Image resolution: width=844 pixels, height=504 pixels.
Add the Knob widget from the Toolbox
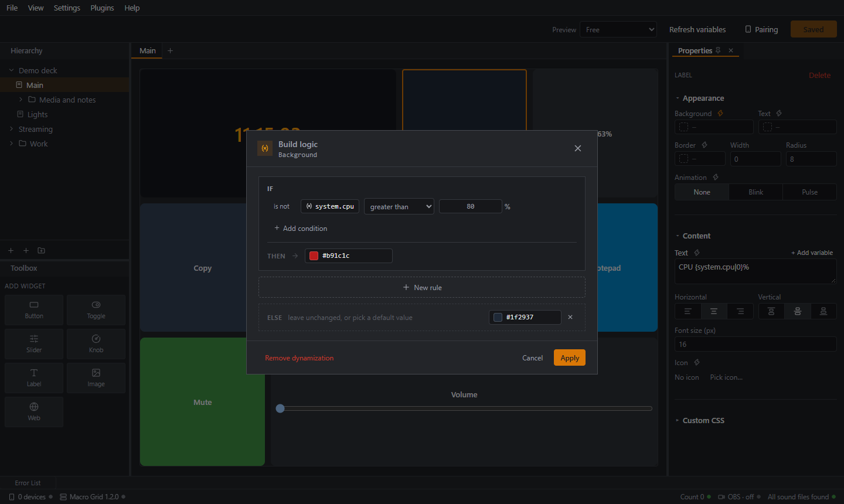tap(96, 343)
